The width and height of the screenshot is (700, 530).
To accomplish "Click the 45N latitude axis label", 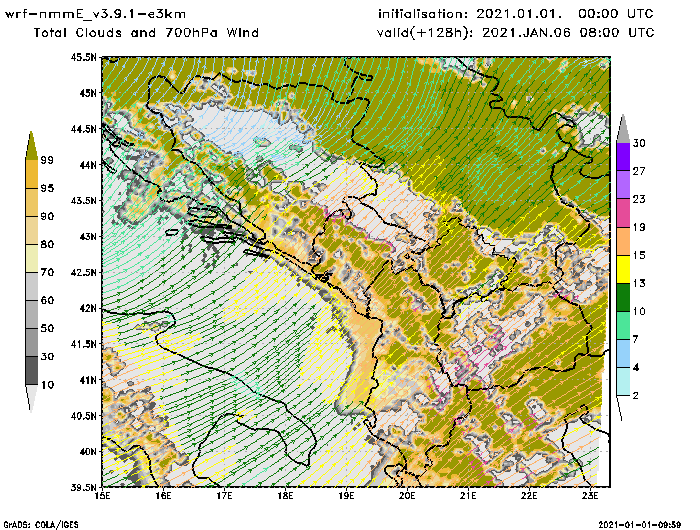I will (88, 93).
